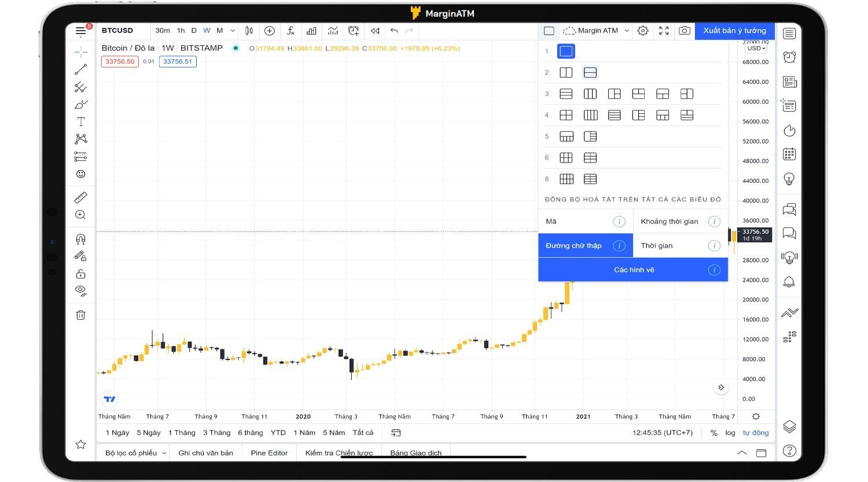Select the 30m timeframe
The width and height of the screenshot is (868, 482).
pyautogui.click(x=163, y=31)
